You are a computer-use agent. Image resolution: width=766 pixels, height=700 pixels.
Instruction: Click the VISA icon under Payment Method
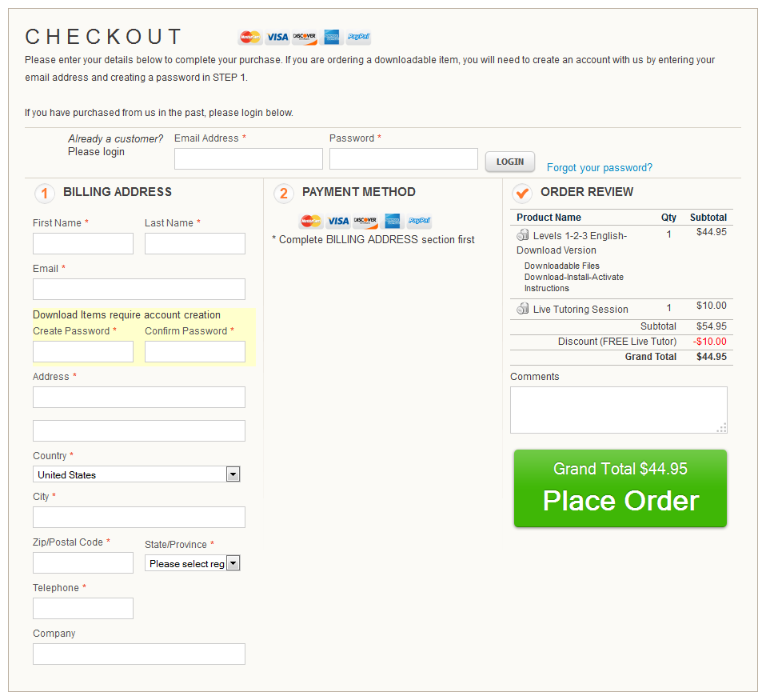(x=338, y=221)
